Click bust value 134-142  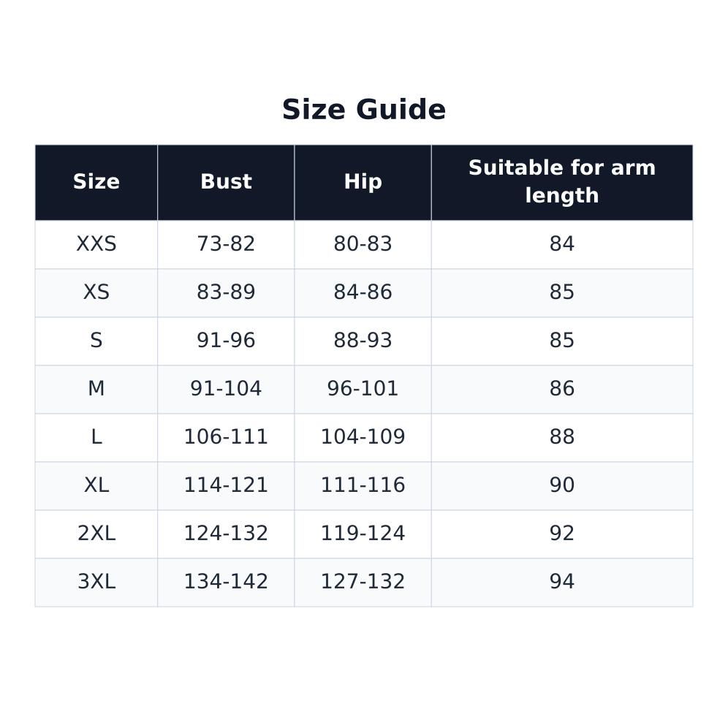click(226, 583)
